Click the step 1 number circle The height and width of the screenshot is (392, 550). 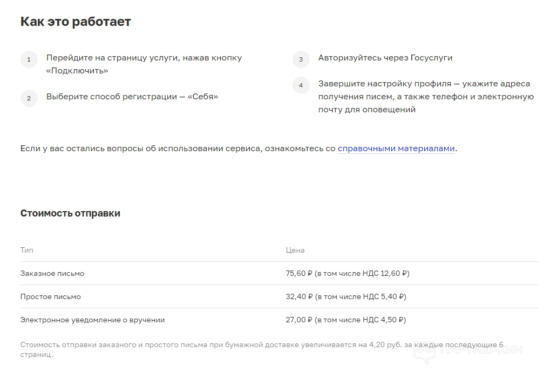pyautogui.click(x=29, y=59)
